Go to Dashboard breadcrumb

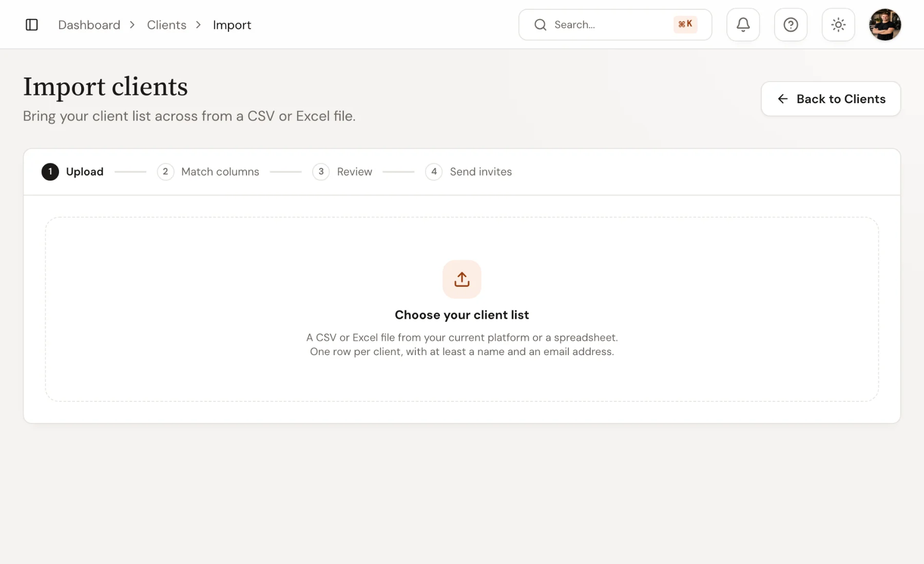[x=89, y=25]
